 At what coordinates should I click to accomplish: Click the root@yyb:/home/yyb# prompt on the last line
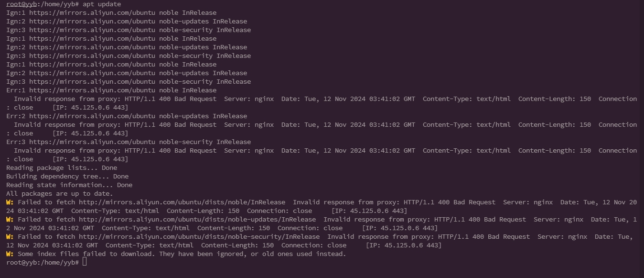pyautogui.click(x=43, y=262)
